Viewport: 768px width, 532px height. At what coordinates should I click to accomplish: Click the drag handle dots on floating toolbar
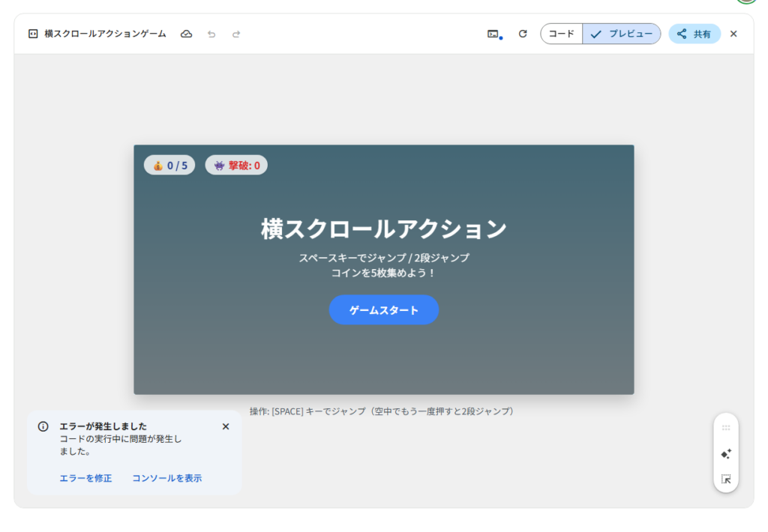[725, 428]
